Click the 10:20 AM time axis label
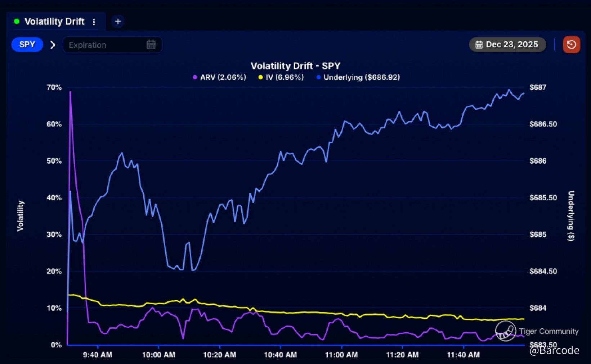 click(220, 355)
